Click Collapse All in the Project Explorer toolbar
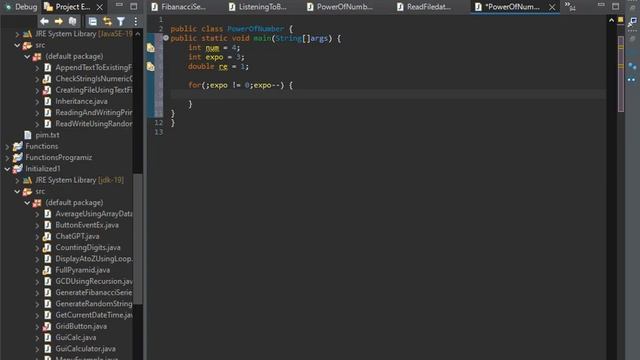Image resolution: width=640 pixels, height=360 pixels. click(x=93, y=21)
